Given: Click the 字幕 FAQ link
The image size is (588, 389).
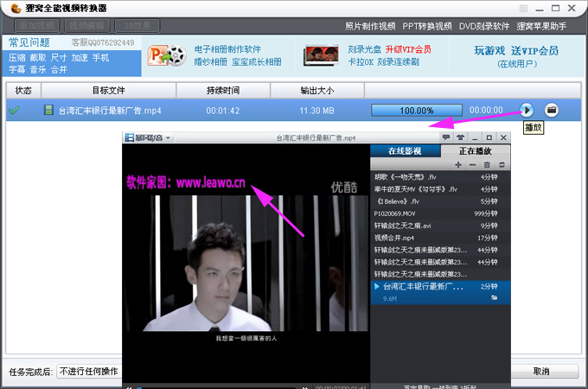Looking at the screenshot, I should click(17, 70).
